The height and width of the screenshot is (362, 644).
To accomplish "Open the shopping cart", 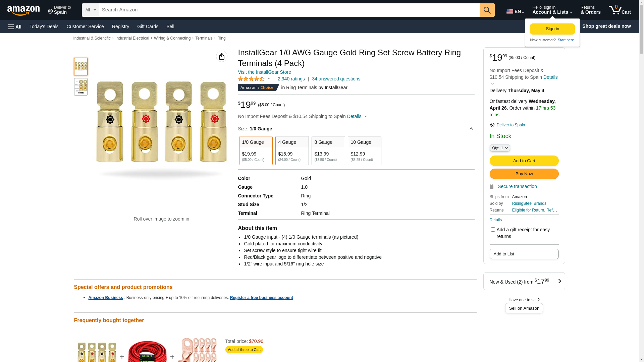I will tap(620, 10).
